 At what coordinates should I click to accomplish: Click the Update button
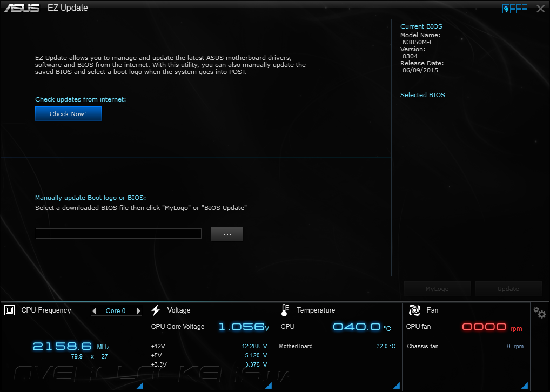coord(508,289)
